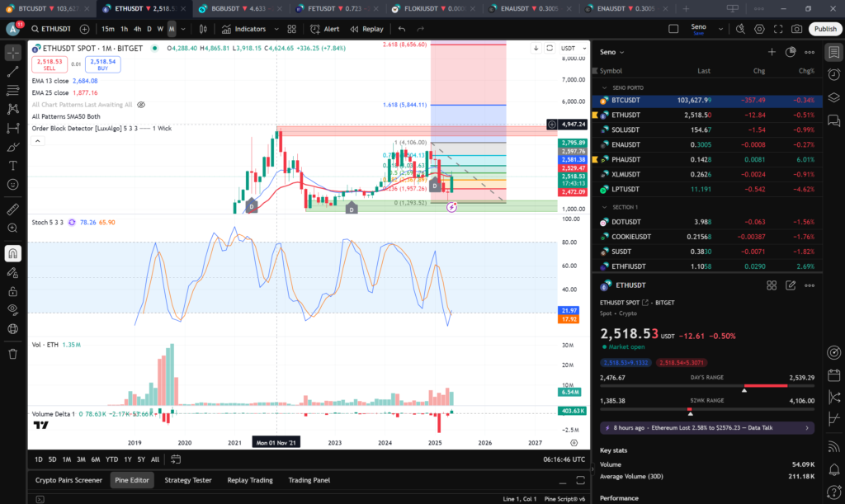845x504 pixels.
Task: Click the day's range slider marker
Action: pos(744,390)
